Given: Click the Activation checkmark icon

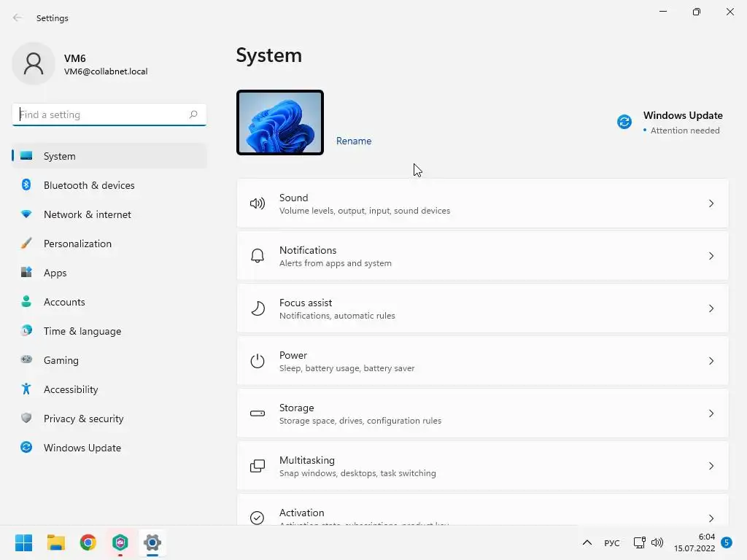Looking at the screenshot, I should coord(258,518).
